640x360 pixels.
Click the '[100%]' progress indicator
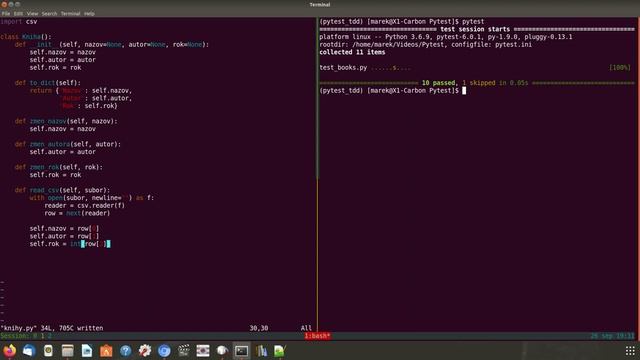click(620, 67)
